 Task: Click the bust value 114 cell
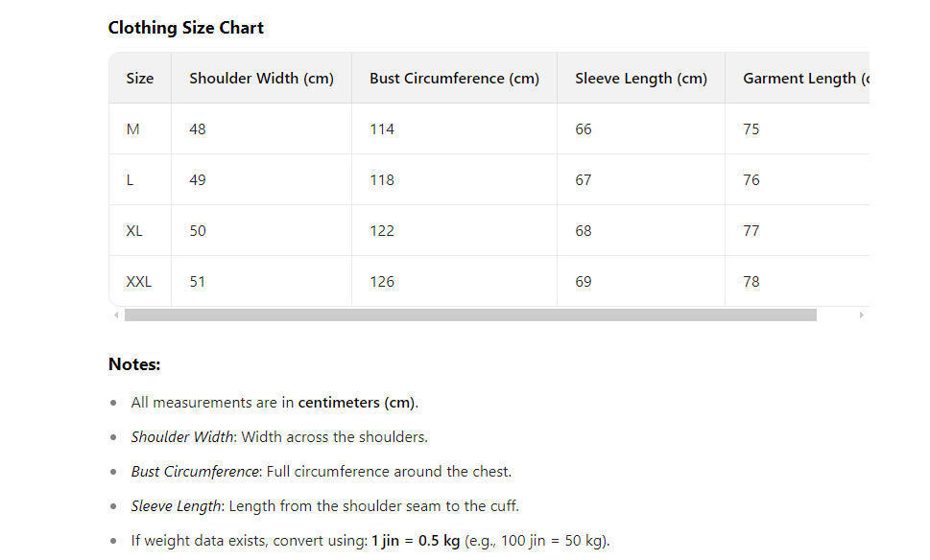point(382,129)
